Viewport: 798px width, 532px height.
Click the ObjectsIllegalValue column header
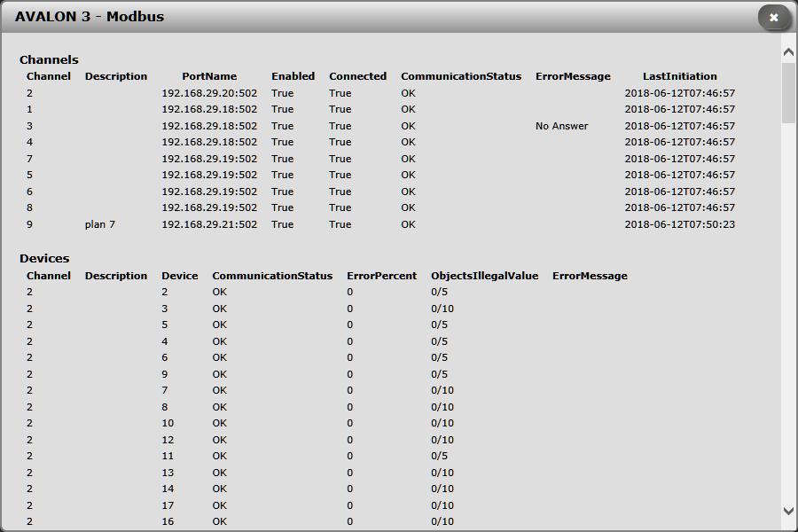pos(484,276)
